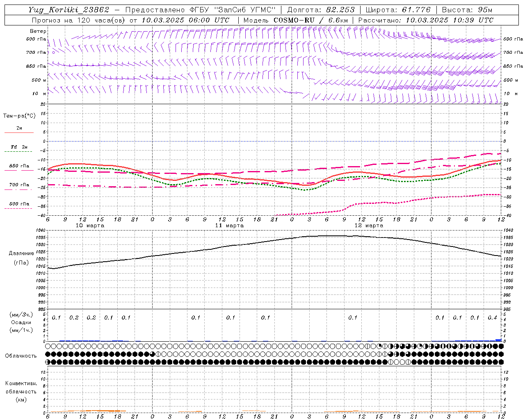The width and height of the screenshot is (525, 420).
Task: Click the Ветер panel label
Action: (x=38, y=31)
